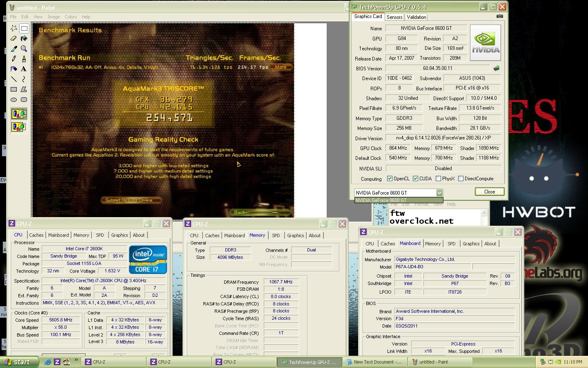Viewport: 588px width, 368px height.
Task: Choose transparent selection mode in Paint options
Action: tap(19, 127)
